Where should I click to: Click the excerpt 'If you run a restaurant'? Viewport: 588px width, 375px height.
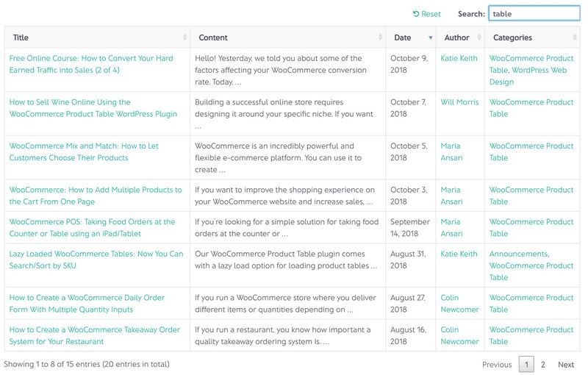tap(283, 335)
